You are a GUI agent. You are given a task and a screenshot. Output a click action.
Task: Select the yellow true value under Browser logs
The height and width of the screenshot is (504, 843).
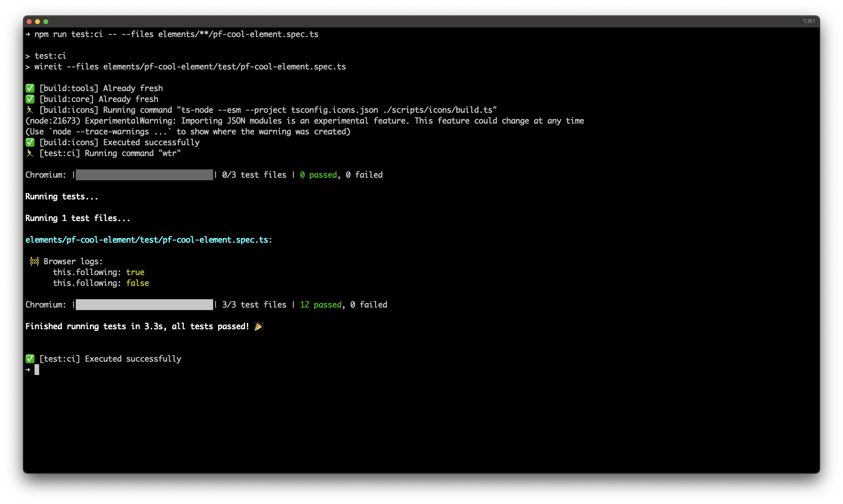click(x=135, y=272)
